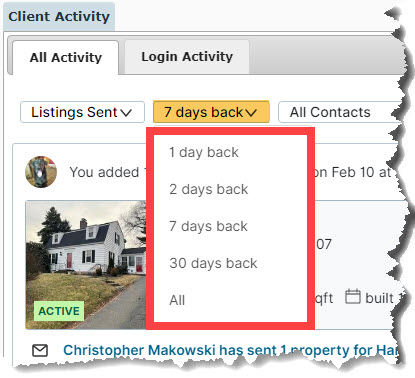Click the green ACTIVE status badge

[59, 311]
